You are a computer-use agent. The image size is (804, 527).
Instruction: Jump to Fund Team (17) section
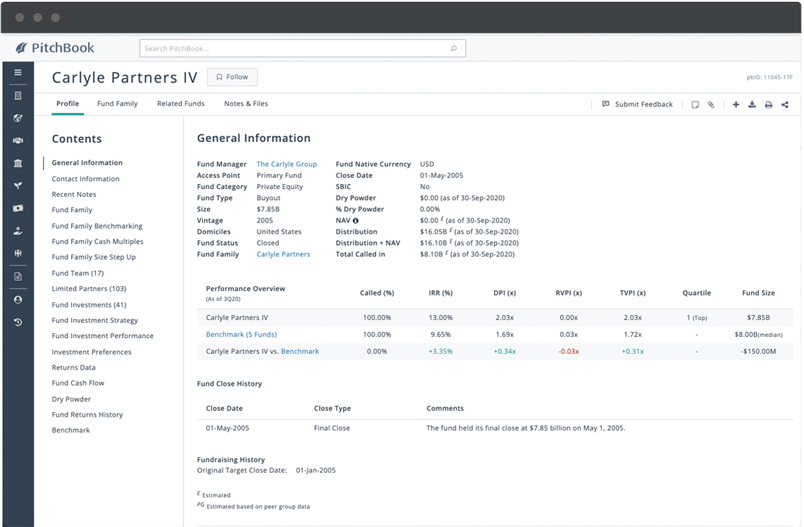(77, 273)
